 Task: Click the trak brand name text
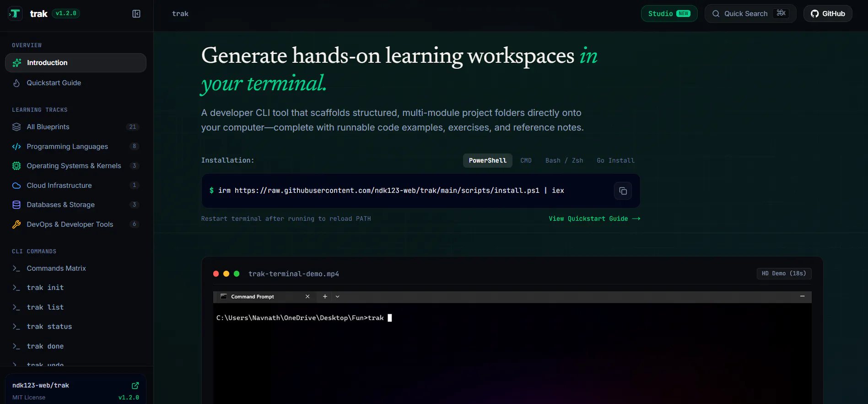(39, 14)
